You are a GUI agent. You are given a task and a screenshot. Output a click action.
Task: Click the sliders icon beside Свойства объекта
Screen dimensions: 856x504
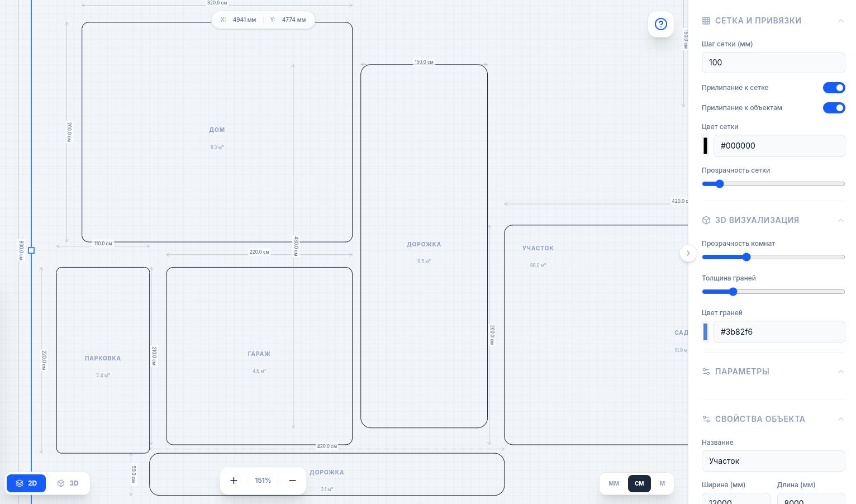[x=706, y=419]
